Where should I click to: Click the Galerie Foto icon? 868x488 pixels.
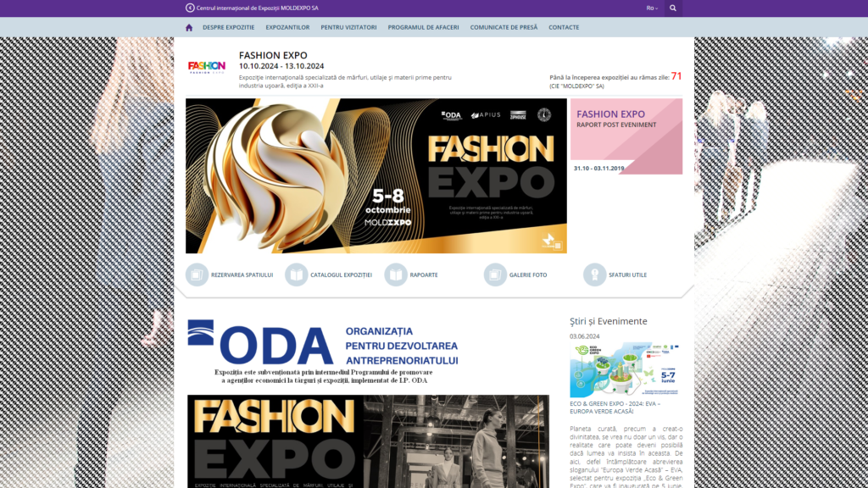[x=495, y=274]
